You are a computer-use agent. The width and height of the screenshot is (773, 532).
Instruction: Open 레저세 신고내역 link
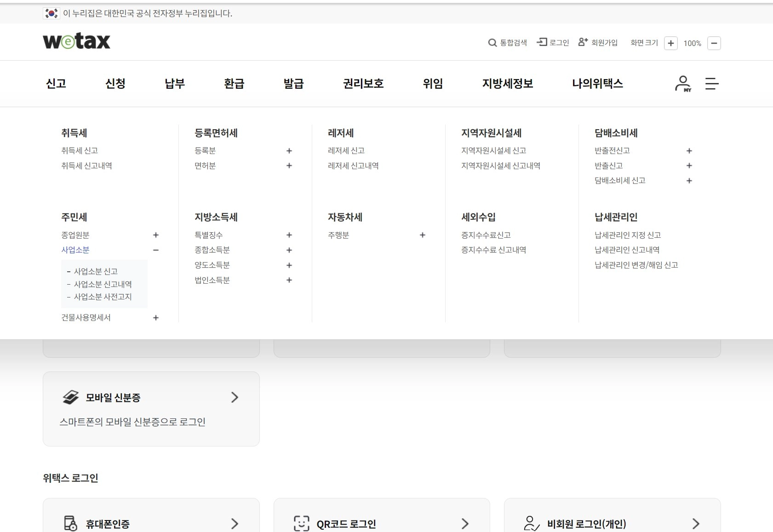point(353,166)
